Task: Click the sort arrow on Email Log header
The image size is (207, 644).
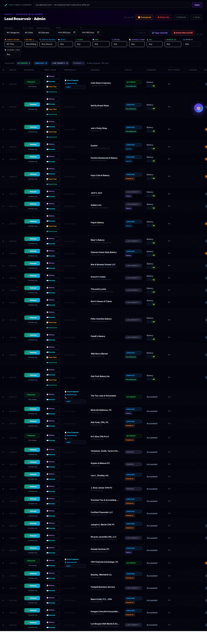Action: click(x=55, y=70)
